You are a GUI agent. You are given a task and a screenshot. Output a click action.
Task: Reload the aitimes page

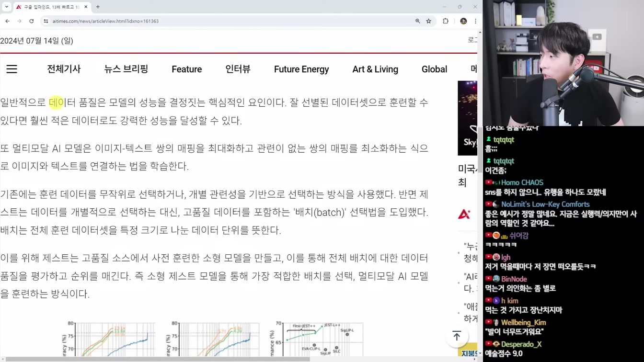(32, 21)
